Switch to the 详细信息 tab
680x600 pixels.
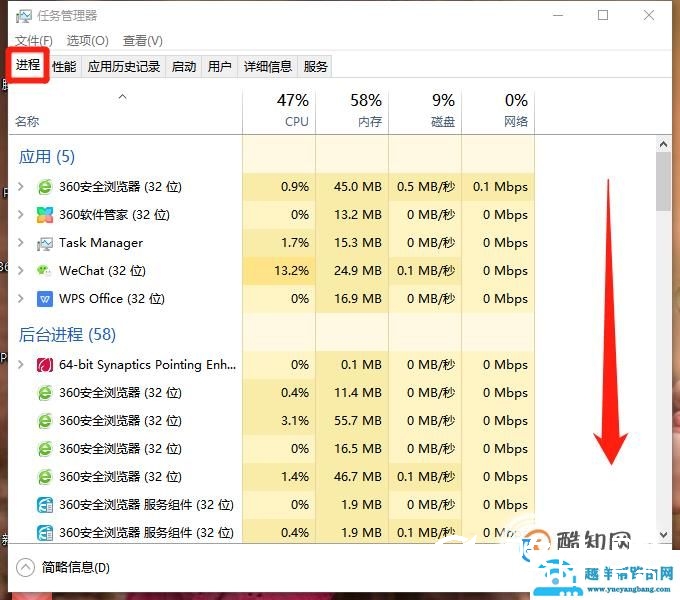268,67
